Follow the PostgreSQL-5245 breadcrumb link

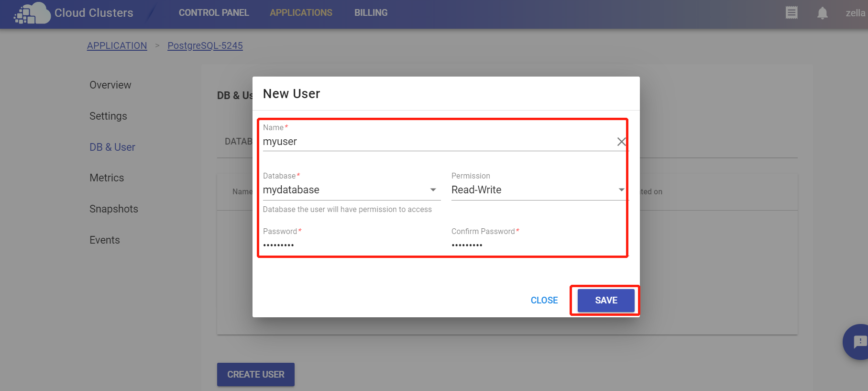tap(205, 45)
